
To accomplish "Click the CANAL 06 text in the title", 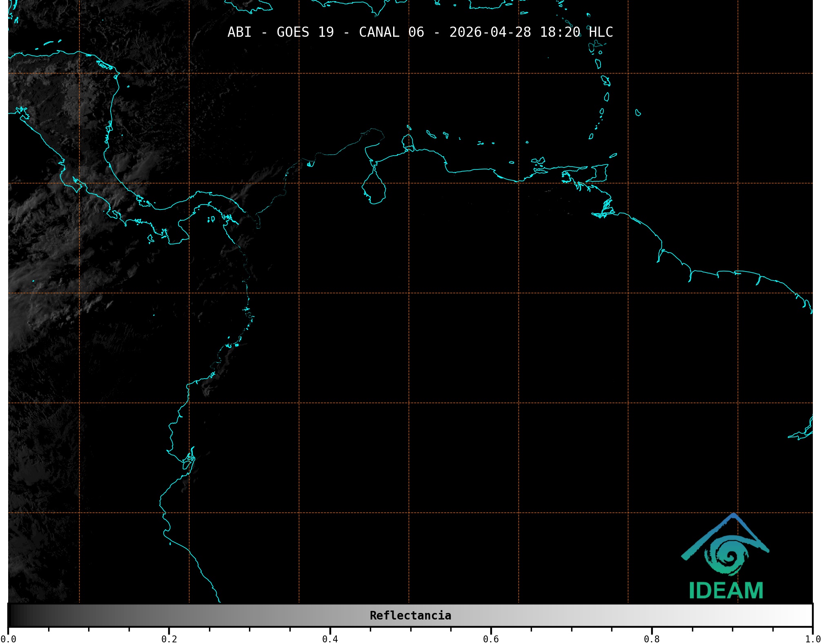I will [391, 32].
